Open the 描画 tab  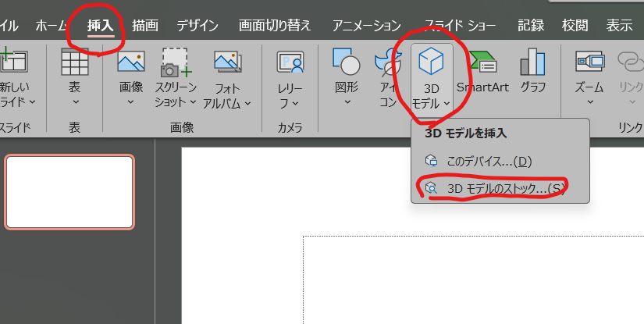(145, 26)
